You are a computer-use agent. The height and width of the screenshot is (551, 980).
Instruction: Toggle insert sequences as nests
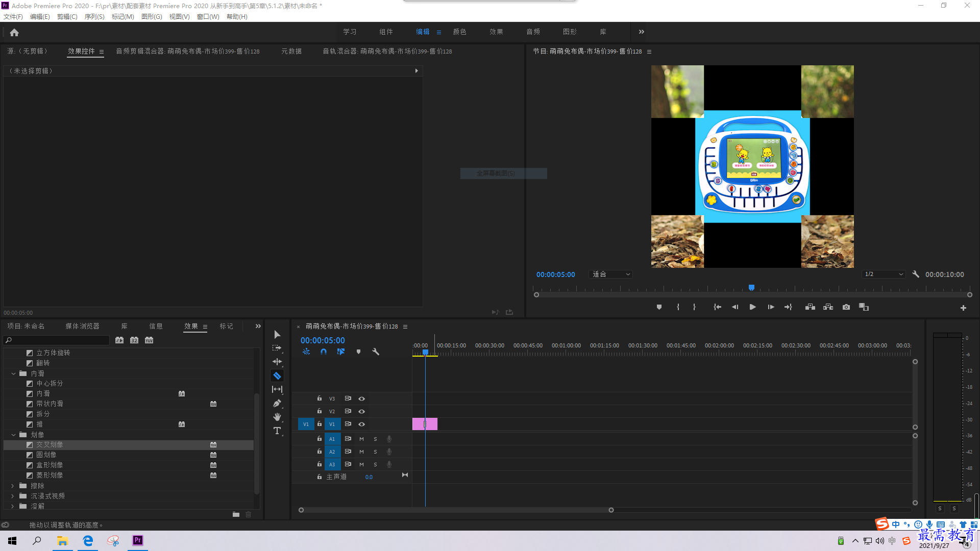(x=306, y=352)
